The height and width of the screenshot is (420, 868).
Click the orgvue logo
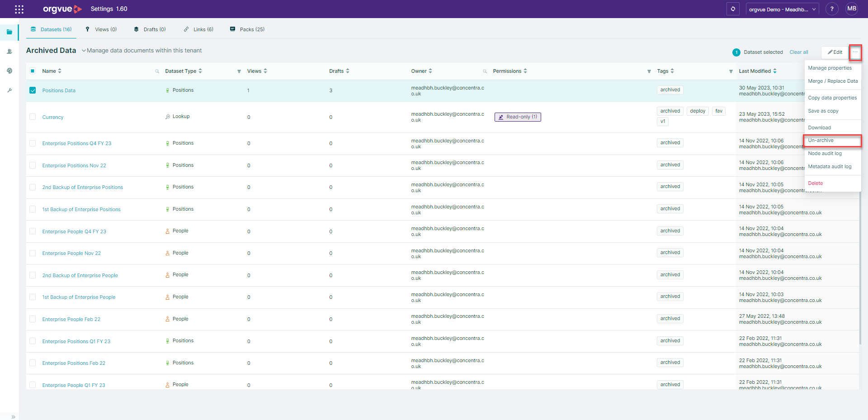click(62, 9)
